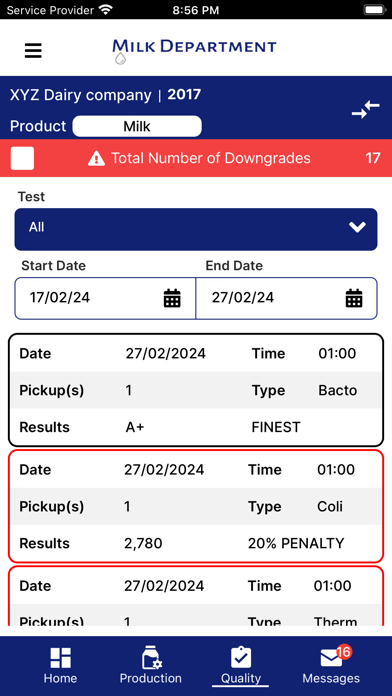
Task: Open the Start Date calendar icon
Action: (172, 298)
